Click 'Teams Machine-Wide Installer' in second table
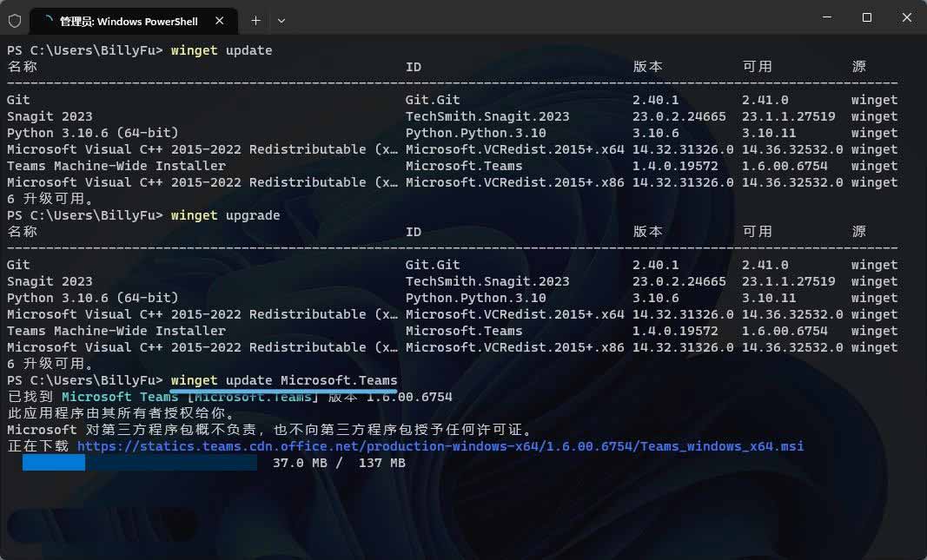The width and height of the screenshot is (927, 560). point(116,331)
